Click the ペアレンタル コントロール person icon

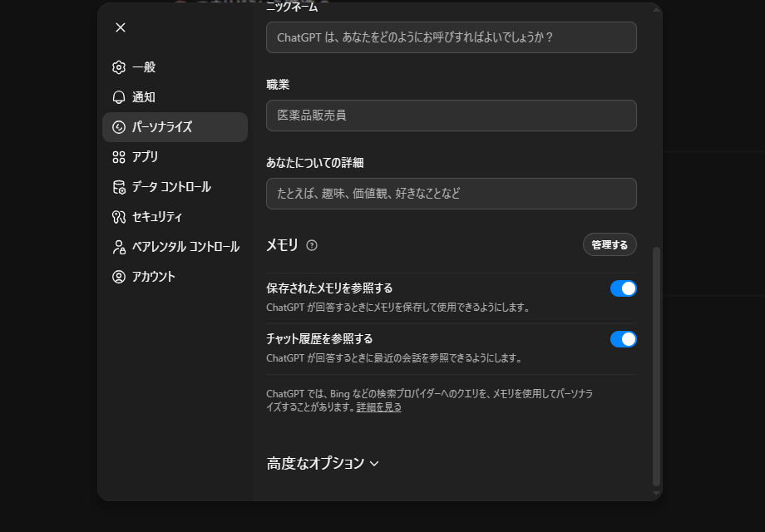coord(119,247)
